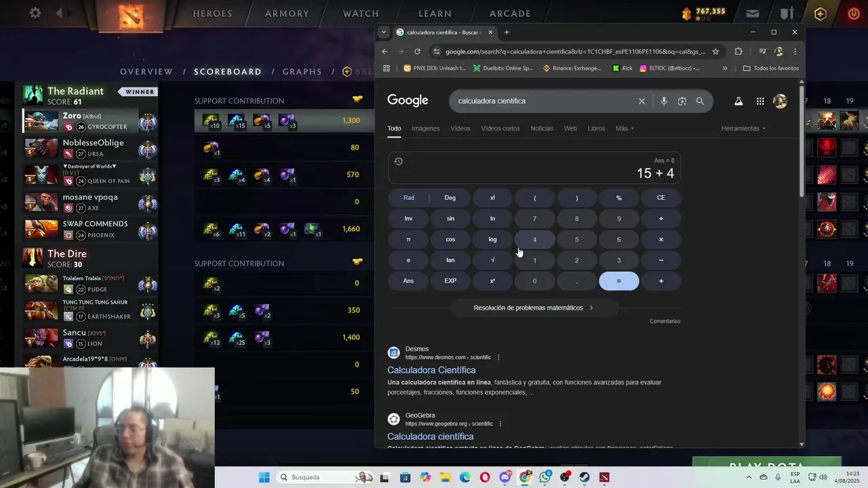Select Videos search tab
868x488 pixels.
460,128
